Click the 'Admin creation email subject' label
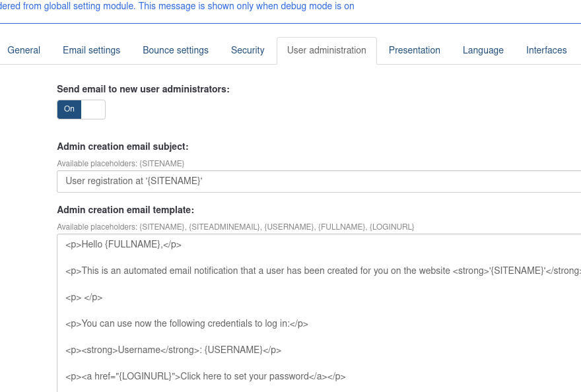The image size is (581, 392). coord(123,147)
